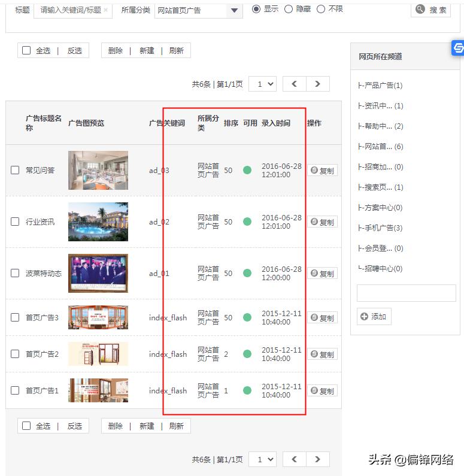The height and width of the screenshot is (476, 464).
Task: Toggle the green status dot for 波莱特动态
Action: [247, 273]
